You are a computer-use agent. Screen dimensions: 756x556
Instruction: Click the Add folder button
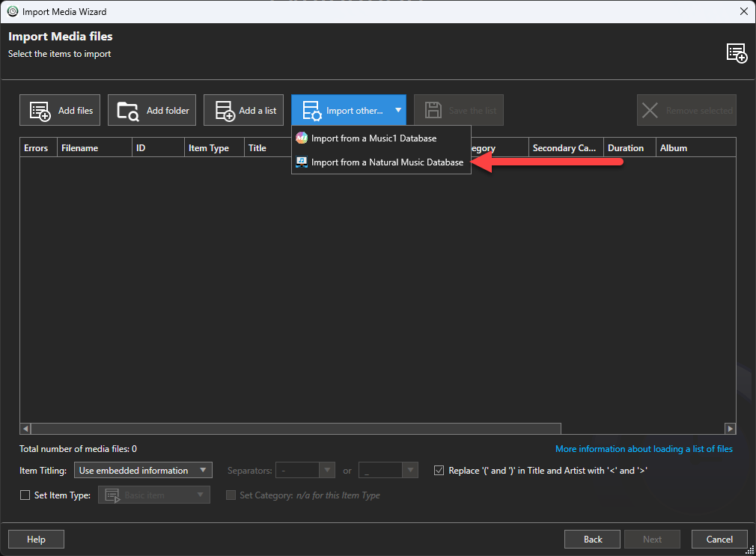pyautogui.click(x=152, y=111)
